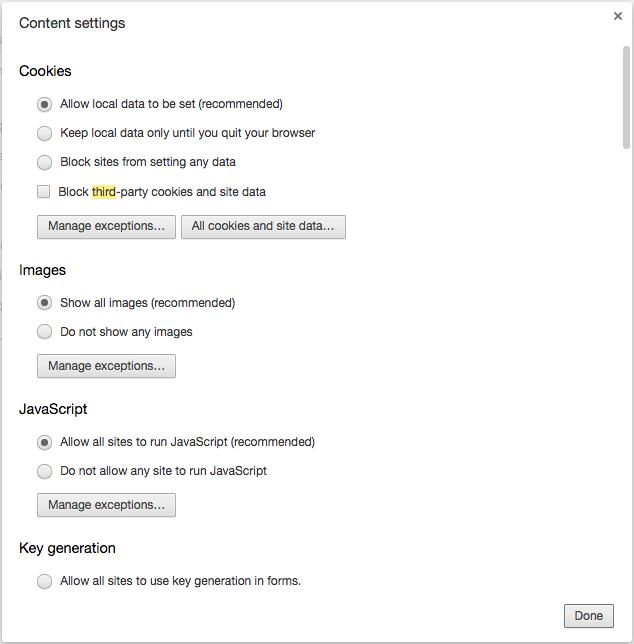Screen dimensions: 634x644
Task: Choose Keep local data only until quit
Action: [44, 133]
